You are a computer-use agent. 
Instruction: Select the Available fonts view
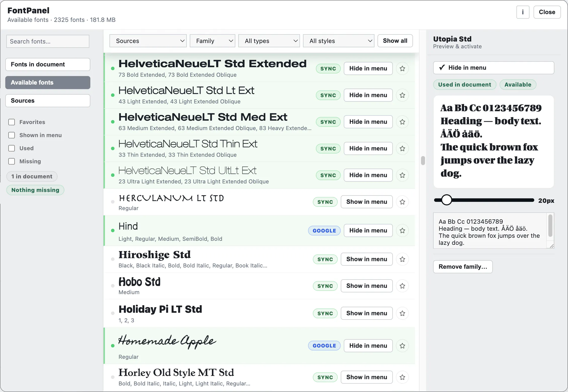[48, 83]
